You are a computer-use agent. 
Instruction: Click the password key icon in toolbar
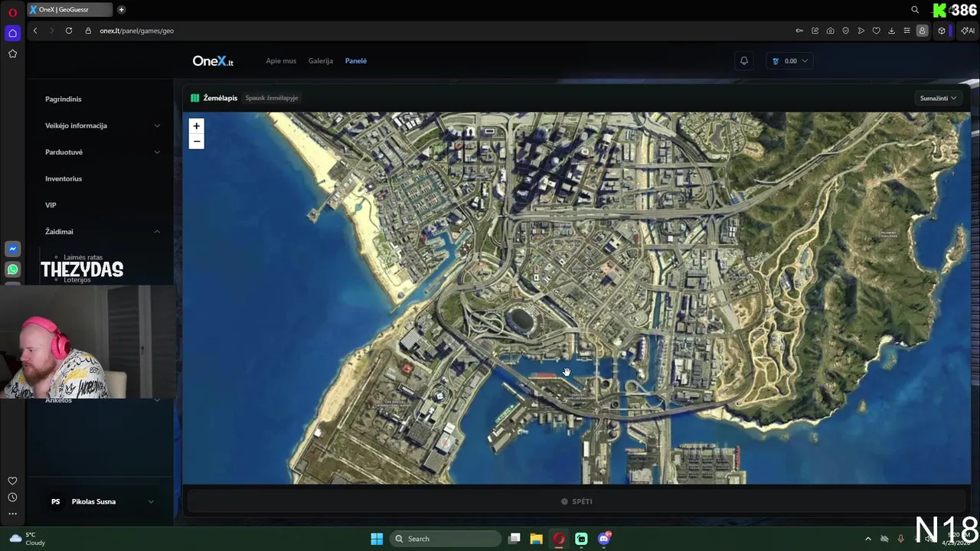[x=799, y=31]
